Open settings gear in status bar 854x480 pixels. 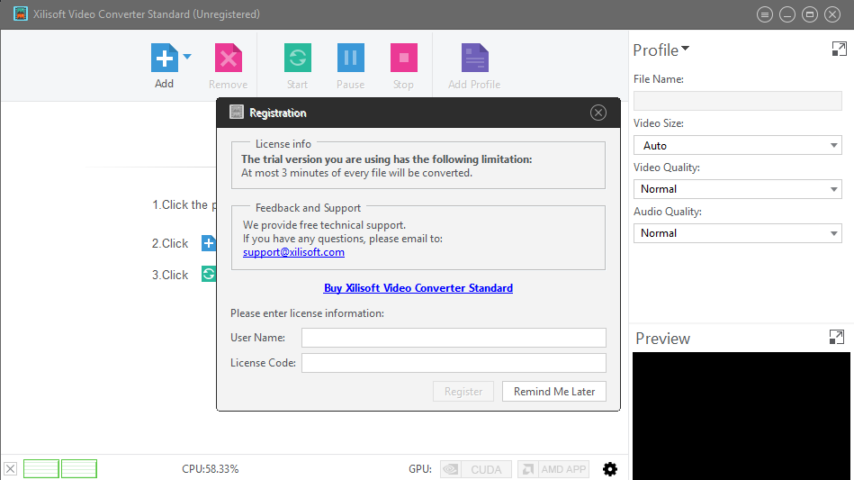point(610,469)
